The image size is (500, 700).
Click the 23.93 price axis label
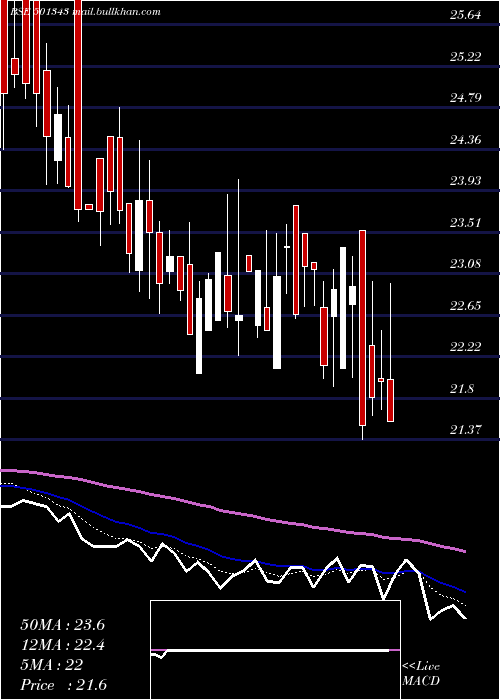click(x=466, y=181)
